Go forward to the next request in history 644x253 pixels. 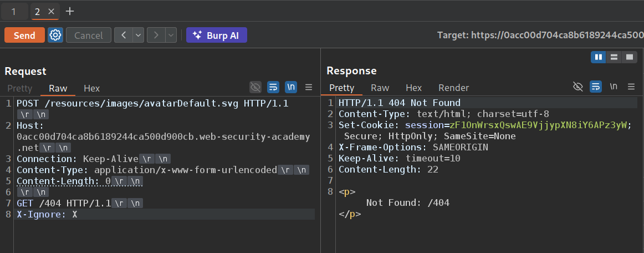click(156, 35)
